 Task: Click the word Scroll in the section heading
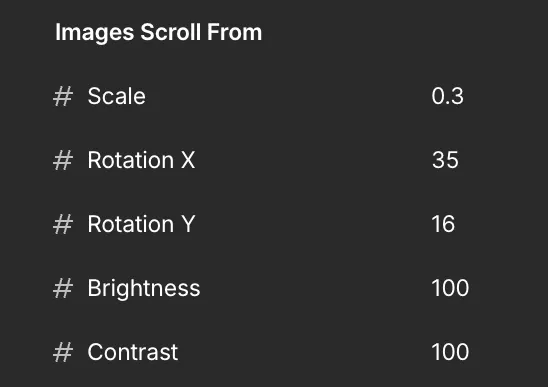(x=171, y=32)
